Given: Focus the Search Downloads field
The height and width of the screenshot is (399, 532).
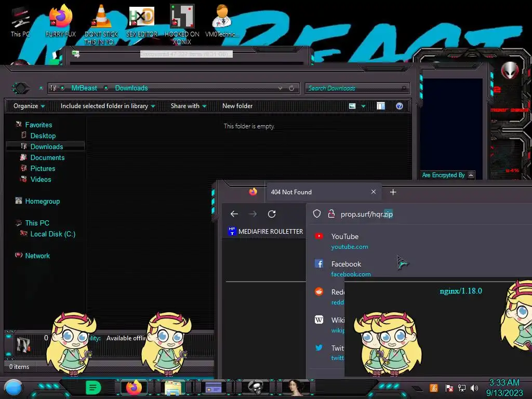Looking at the screenshot, I should coord(357,88).
